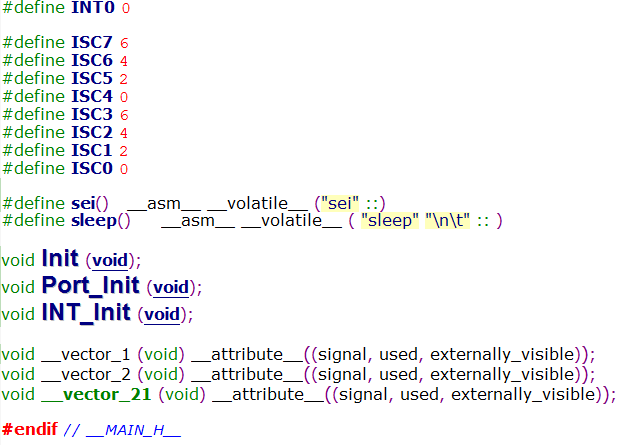Click the ISC0 identifier

click(x=92, y=168)
